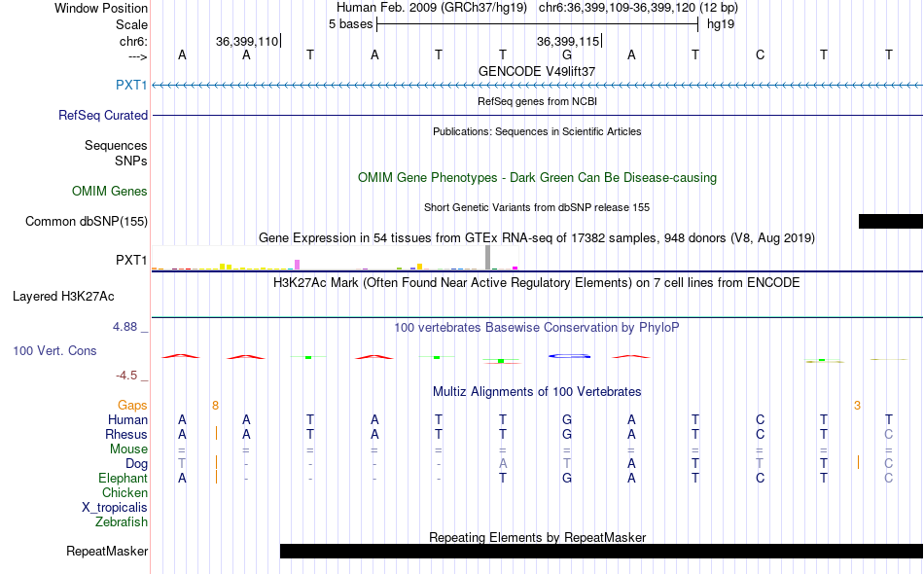This screenshot has height=574, width=924.
Task: Click the Dog species row label
Action: (136, 464)
